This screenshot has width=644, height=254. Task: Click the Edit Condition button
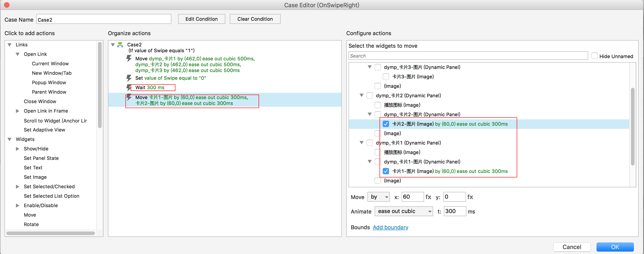201,19
